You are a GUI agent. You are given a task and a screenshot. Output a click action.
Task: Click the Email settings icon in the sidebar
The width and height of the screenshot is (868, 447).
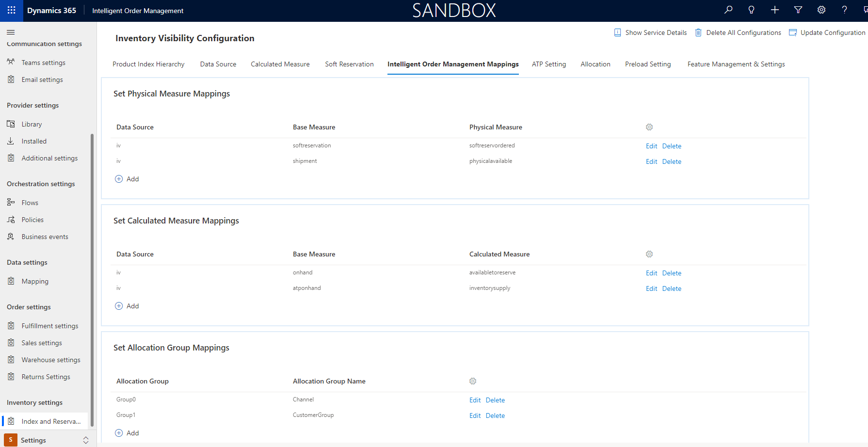11,79
